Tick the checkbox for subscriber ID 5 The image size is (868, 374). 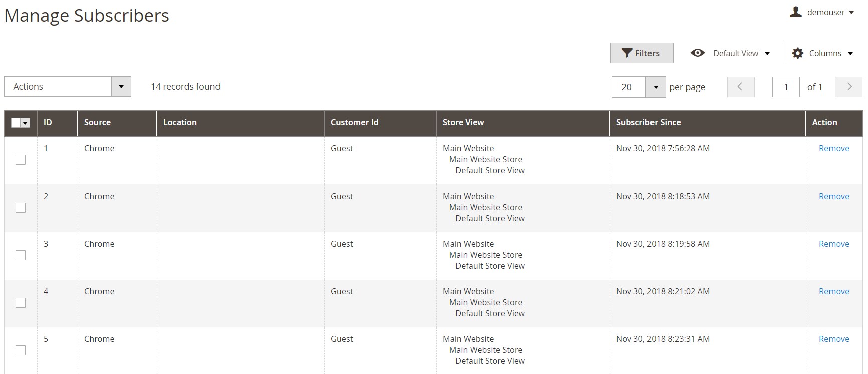21,350
